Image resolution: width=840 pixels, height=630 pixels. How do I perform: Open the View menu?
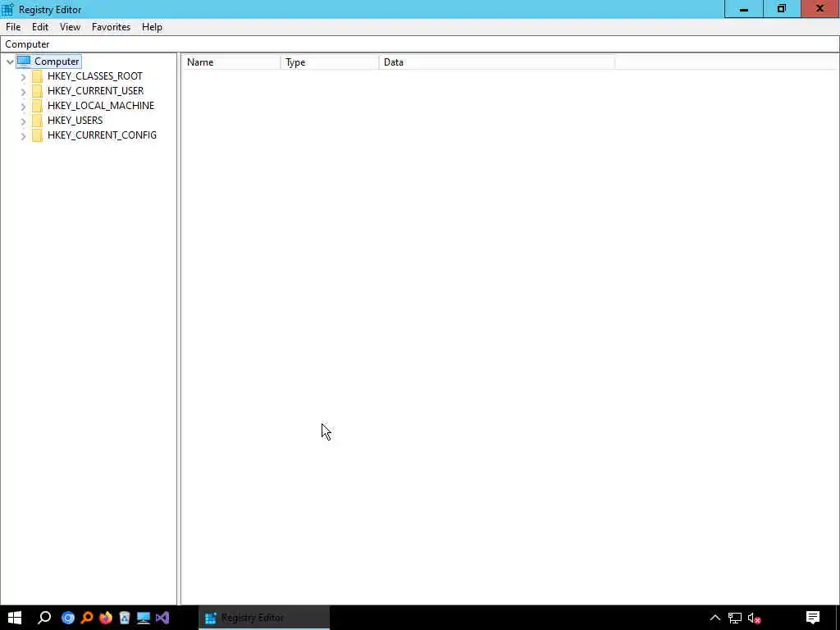click(x=70, y=27)
